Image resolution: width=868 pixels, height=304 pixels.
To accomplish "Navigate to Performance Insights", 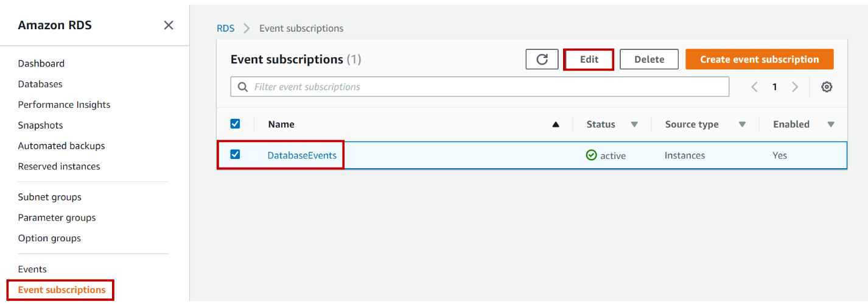I will pos(64,105).
